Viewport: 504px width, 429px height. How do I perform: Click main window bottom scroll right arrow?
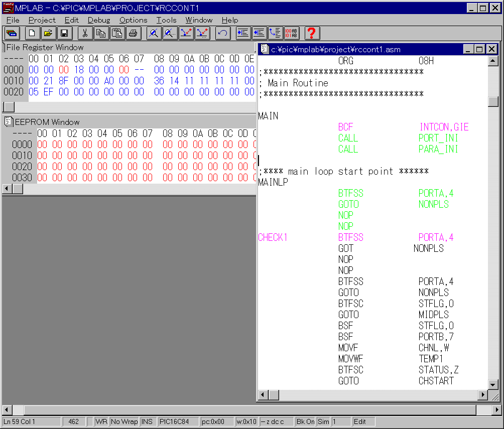tap(497, 410)
